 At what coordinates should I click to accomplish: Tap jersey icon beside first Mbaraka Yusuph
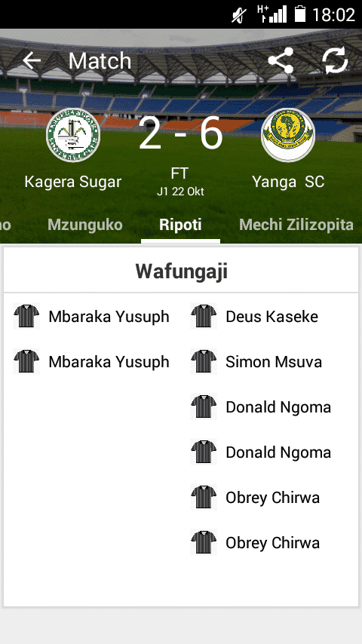pos(26,316)
